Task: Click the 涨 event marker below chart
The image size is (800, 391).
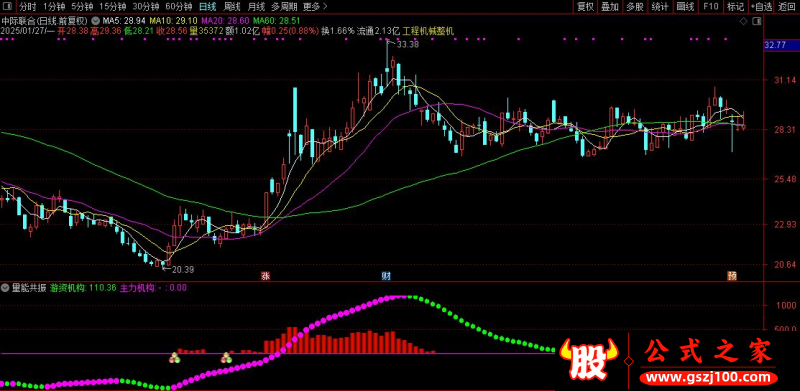Action: click(x=265, y=276)
